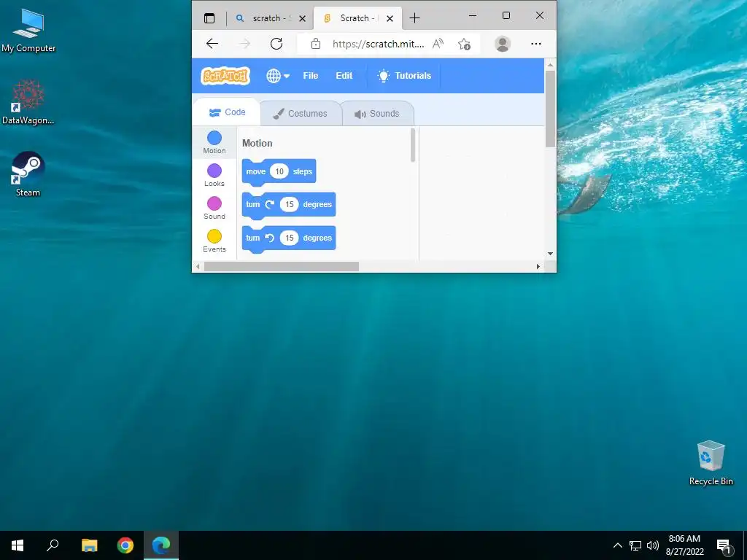Select the Recycle Bin icon
The height and width of the screenshot is (560, 747).
tap(711, 463)
